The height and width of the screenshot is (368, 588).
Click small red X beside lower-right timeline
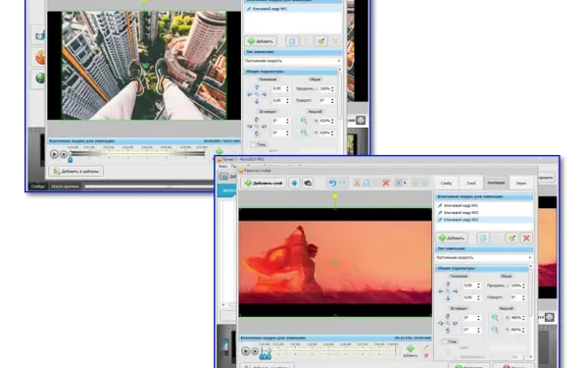[425, 355]
